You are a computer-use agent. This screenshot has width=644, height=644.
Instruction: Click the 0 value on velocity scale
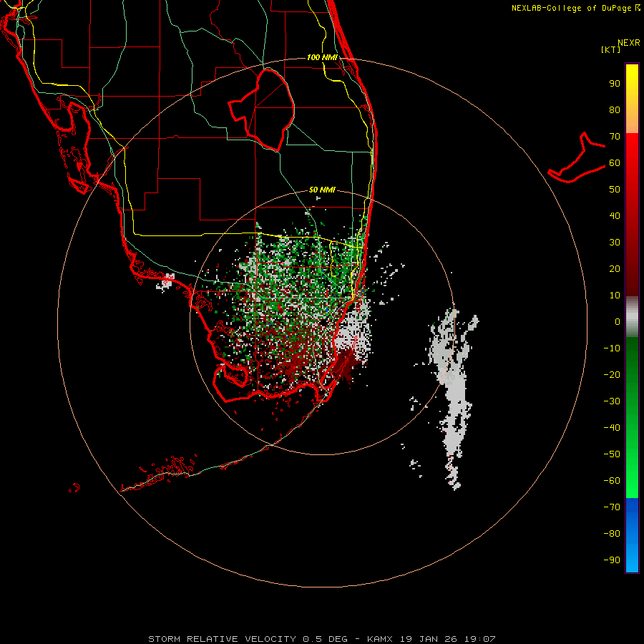pos(618,322)
